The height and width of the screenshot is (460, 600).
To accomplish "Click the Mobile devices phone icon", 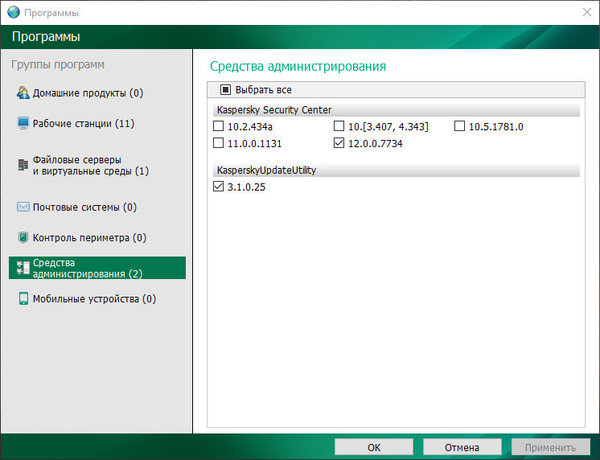I will 23,298.
